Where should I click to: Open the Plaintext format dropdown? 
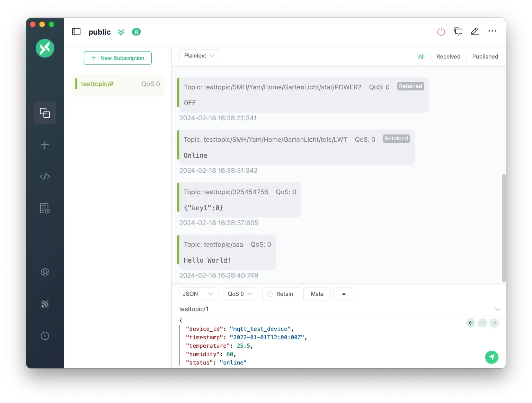[x=199, y=56]
